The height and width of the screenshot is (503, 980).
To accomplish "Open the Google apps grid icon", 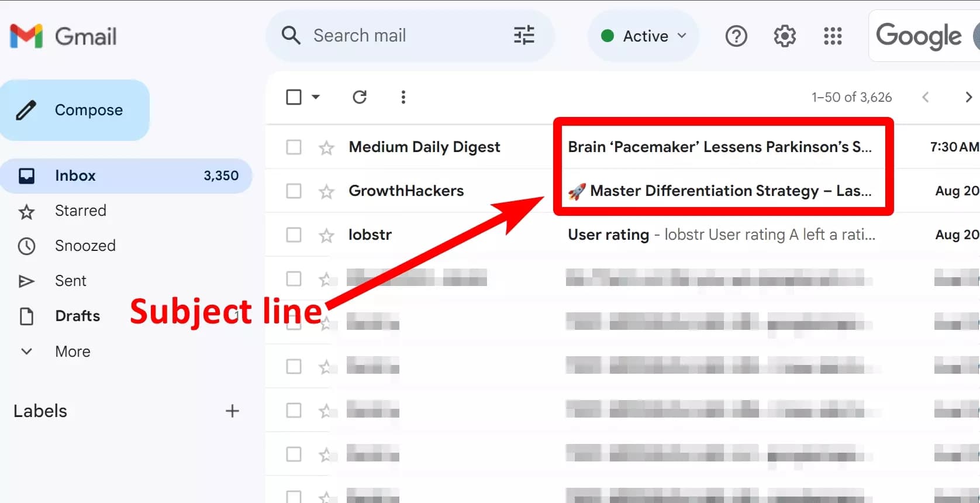I will click(833, 36).
